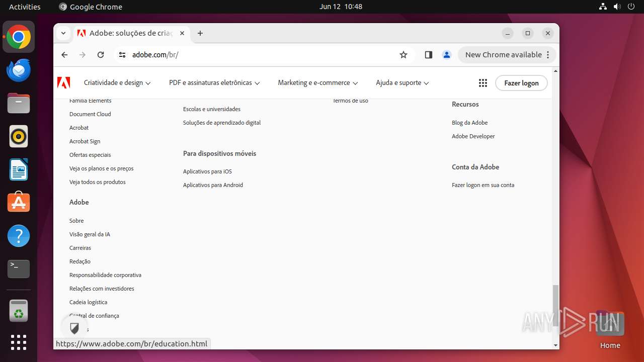Open Rhythmbox from the dock
Viewport: 644px width, 362px height.
(19, 136)
